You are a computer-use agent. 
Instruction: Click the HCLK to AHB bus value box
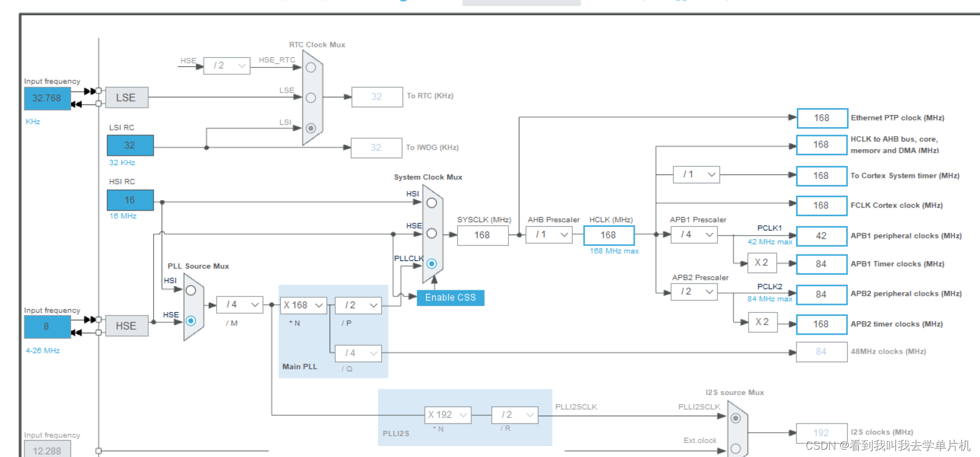pyautogui.click(x=822, y=145)
